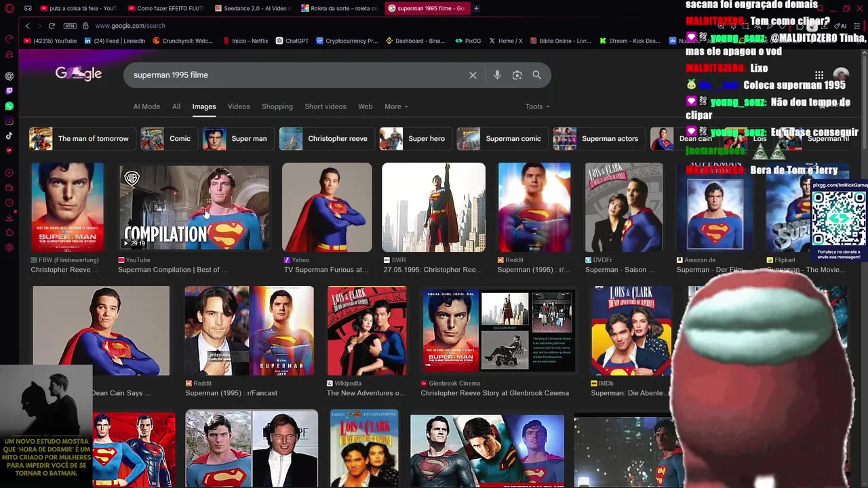Clear the search query with X

click(473, 75)
